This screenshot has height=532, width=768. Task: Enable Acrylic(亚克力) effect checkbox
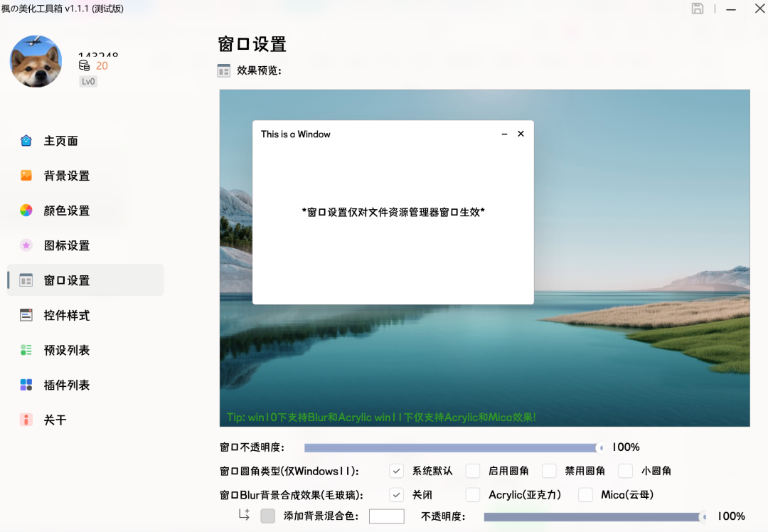(473, 495)
